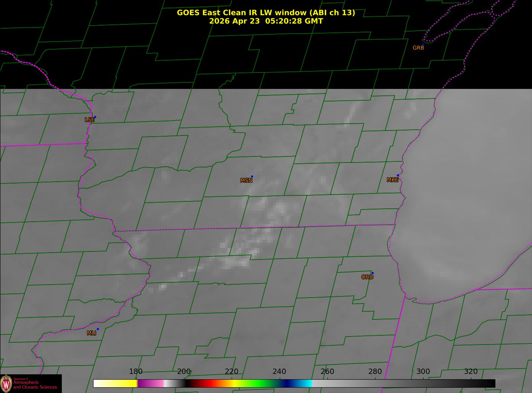
Task: Click the cyan segment of the color bar
Action: [x=305, y=383]
